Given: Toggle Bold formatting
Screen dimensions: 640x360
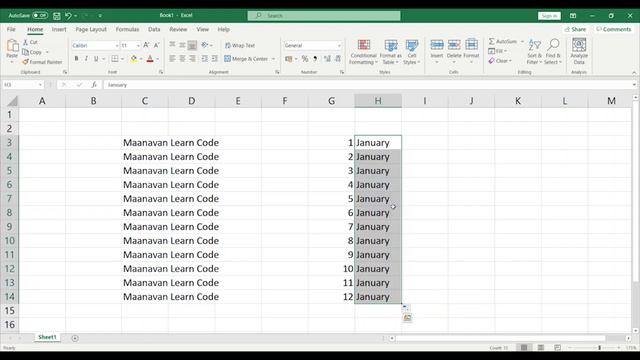Looking at the screenshot, I should pos(76,59).
